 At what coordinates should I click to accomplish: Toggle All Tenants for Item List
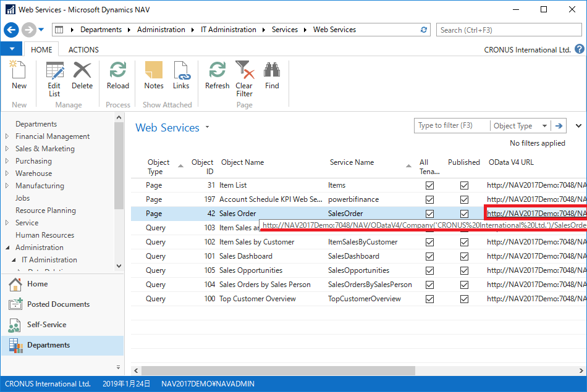[430, 185]
